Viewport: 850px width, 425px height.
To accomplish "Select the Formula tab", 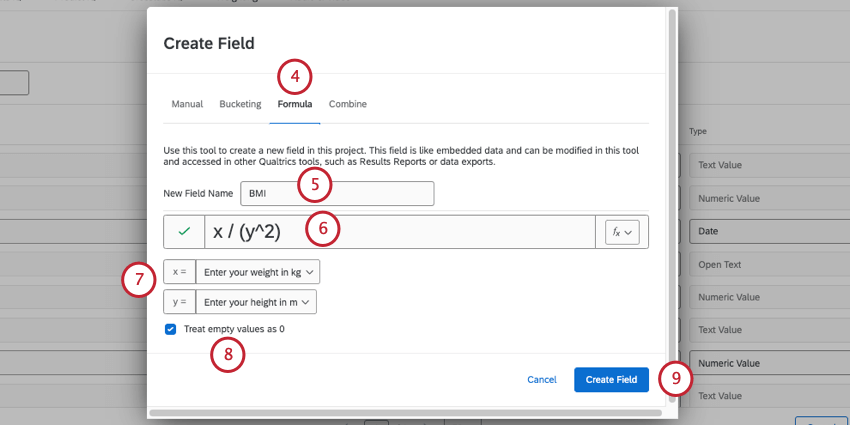I will [295, 104].
